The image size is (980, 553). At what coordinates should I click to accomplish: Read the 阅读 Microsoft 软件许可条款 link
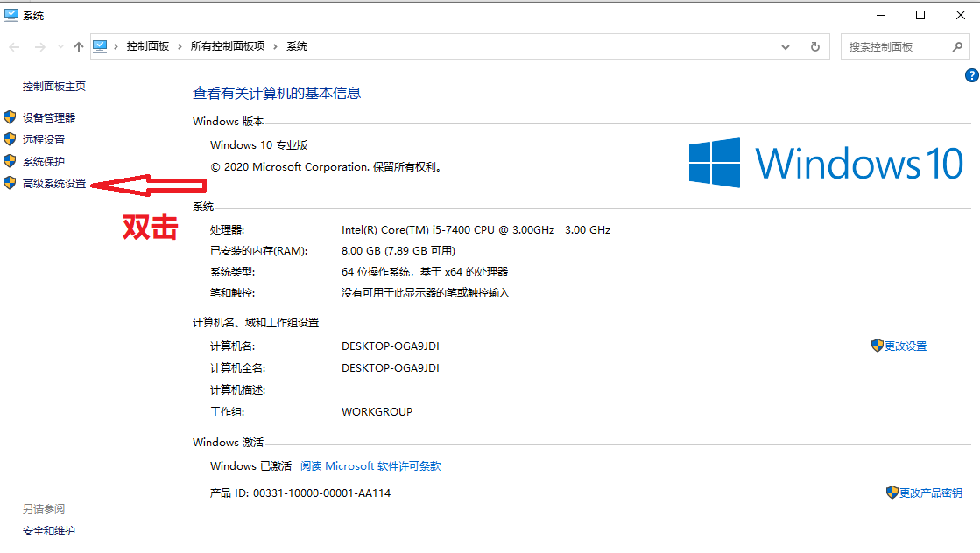370,466
